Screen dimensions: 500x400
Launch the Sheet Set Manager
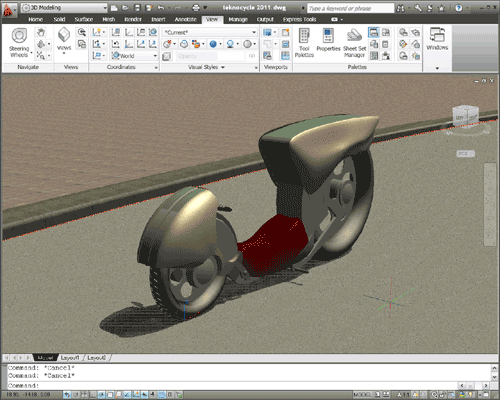pos(354,43)
